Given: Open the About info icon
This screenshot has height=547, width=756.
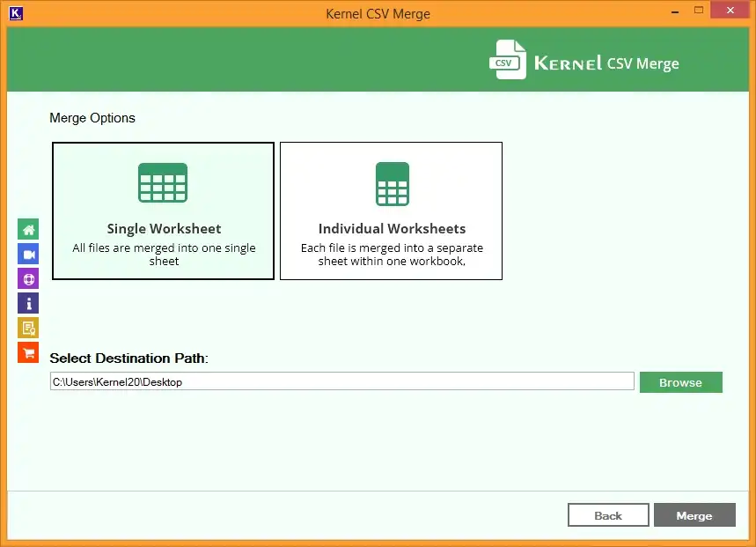Looking at the screenshot, I should [x=28, y=303].
